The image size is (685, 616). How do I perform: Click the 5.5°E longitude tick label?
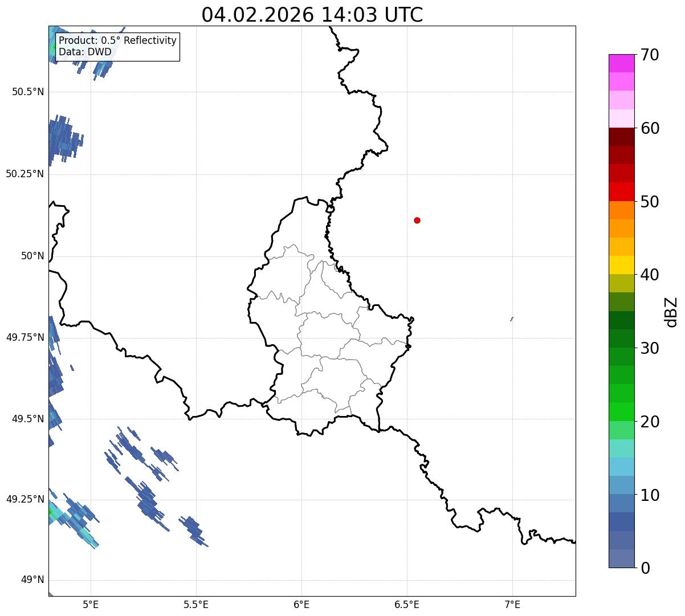click(x=196, y=604)
